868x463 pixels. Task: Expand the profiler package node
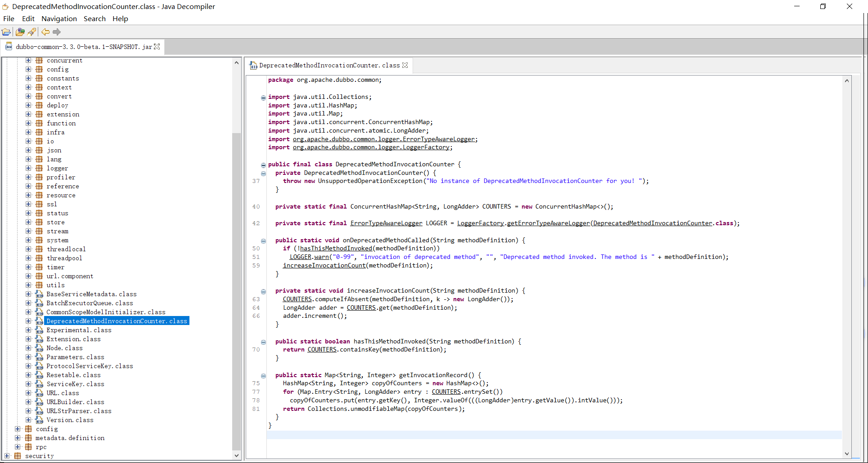28,177
